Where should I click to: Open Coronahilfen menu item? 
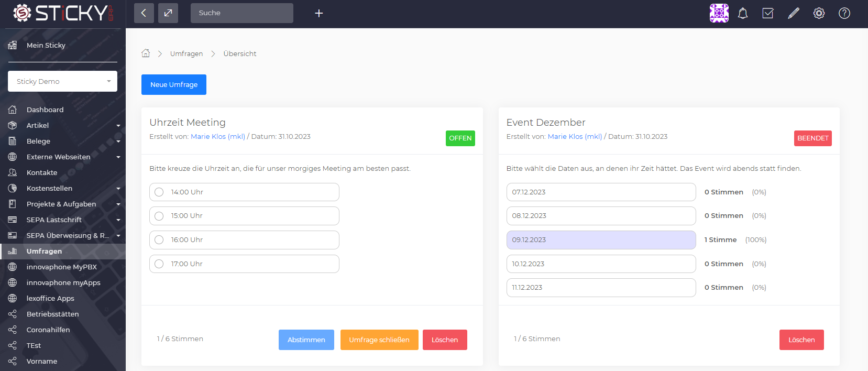point(48,330)
